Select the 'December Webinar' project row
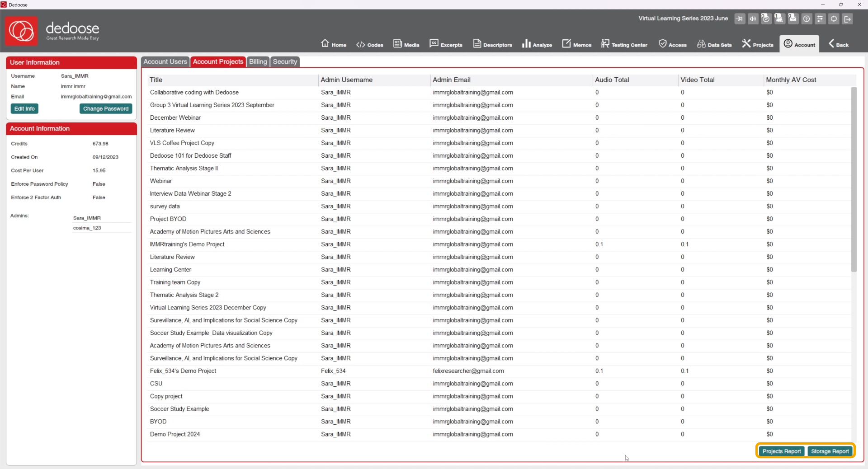868x469 pixels. coord(499,118)
